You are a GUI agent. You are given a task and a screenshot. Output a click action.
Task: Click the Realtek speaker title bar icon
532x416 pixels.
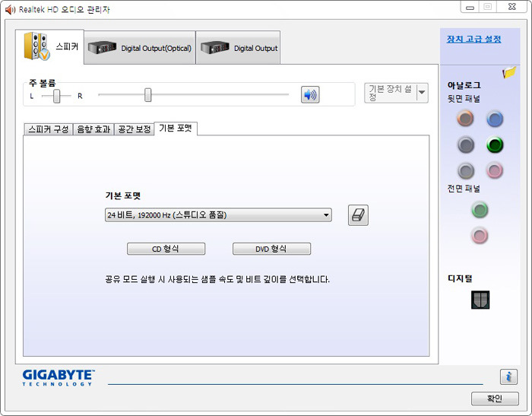point(11,10)
